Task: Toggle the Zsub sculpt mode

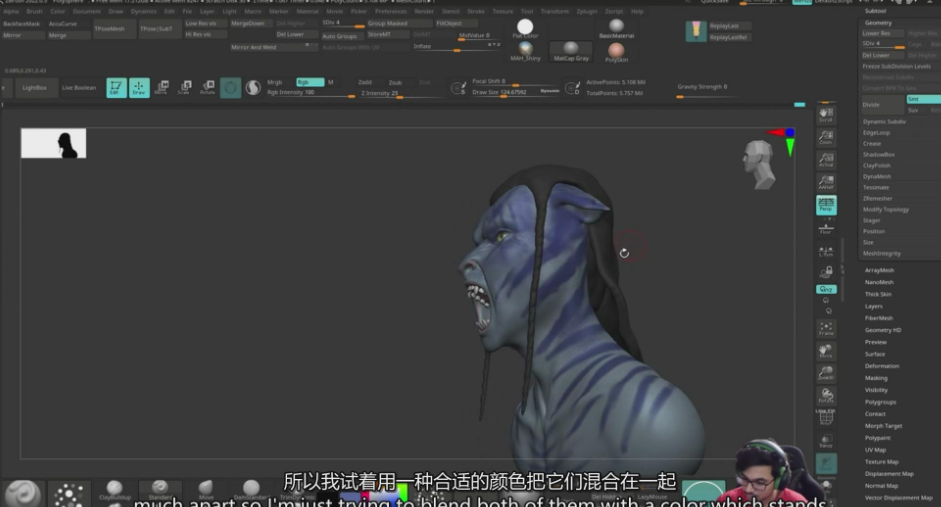Action: (x=395, y=82)
